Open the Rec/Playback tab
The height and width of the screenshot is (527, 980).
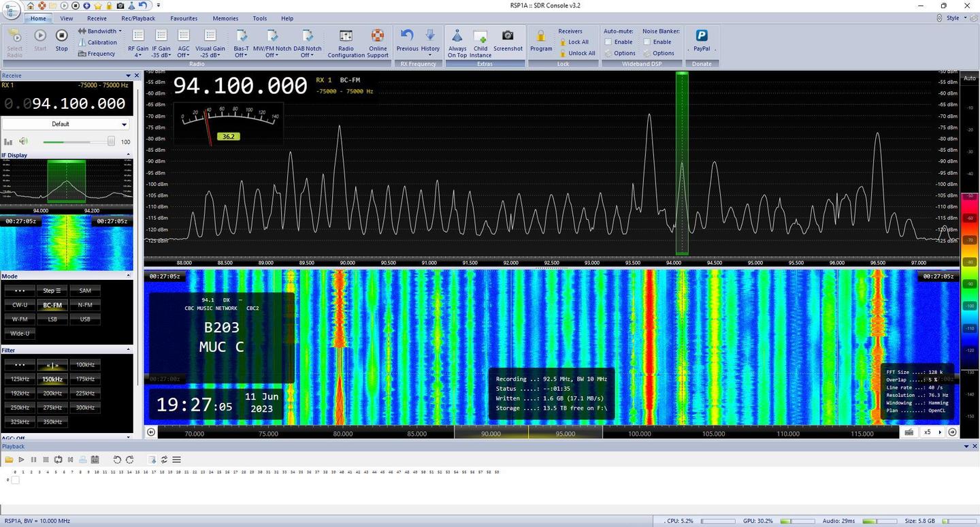click(138, 18)
